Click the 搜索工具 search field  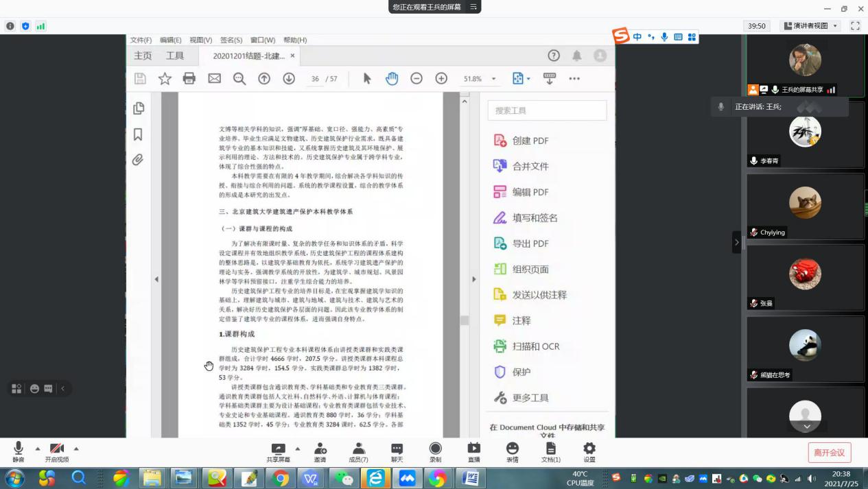(547, 110)
